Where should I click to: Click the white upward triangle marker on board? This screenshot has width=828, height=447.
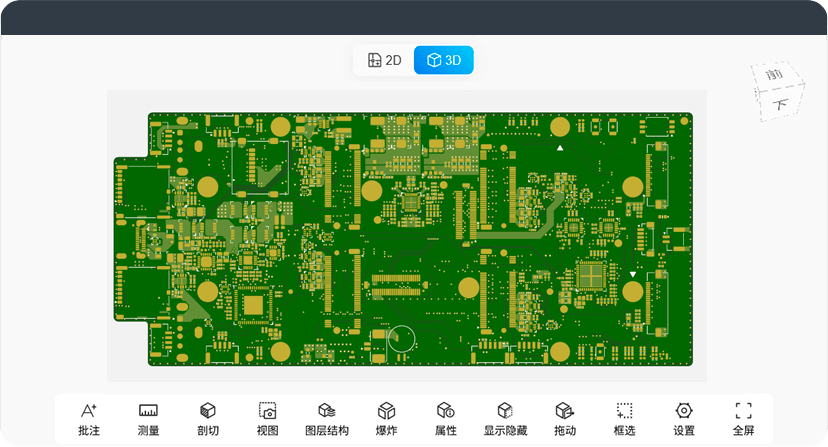click(x=560, y=148)
